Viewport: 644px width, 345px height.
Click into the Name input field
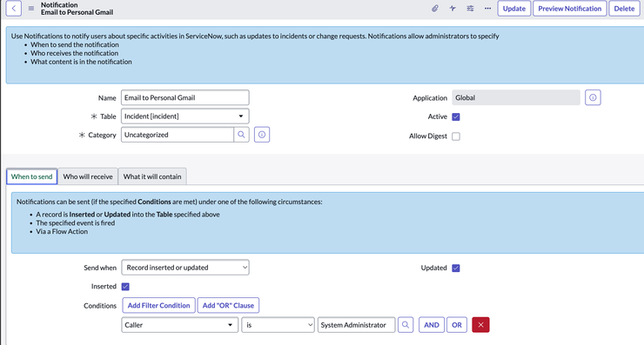pyautogui.click(x=184, y=97)
